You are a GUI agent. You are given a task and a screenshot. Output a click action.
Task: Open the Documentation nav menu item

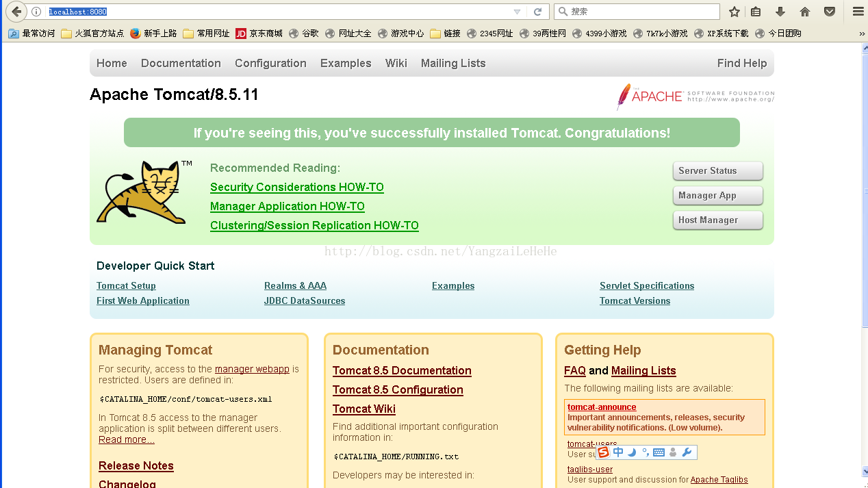(181, 63)
